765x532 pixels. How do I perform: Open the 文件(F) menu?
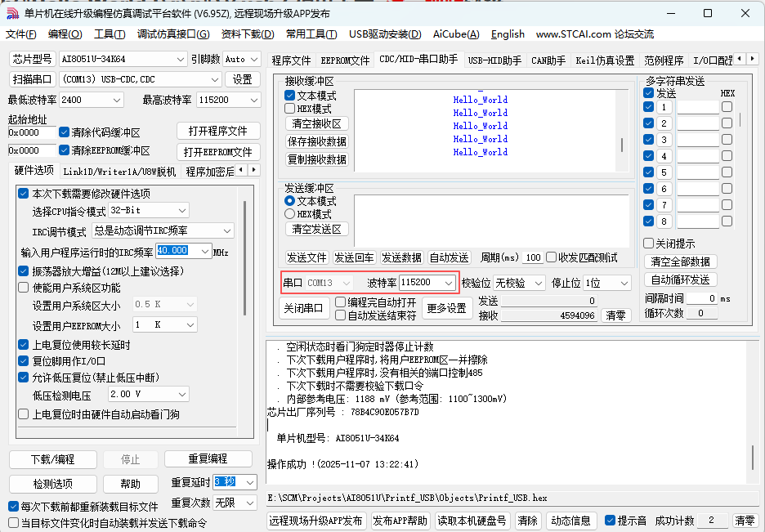(x=18, y=34)
